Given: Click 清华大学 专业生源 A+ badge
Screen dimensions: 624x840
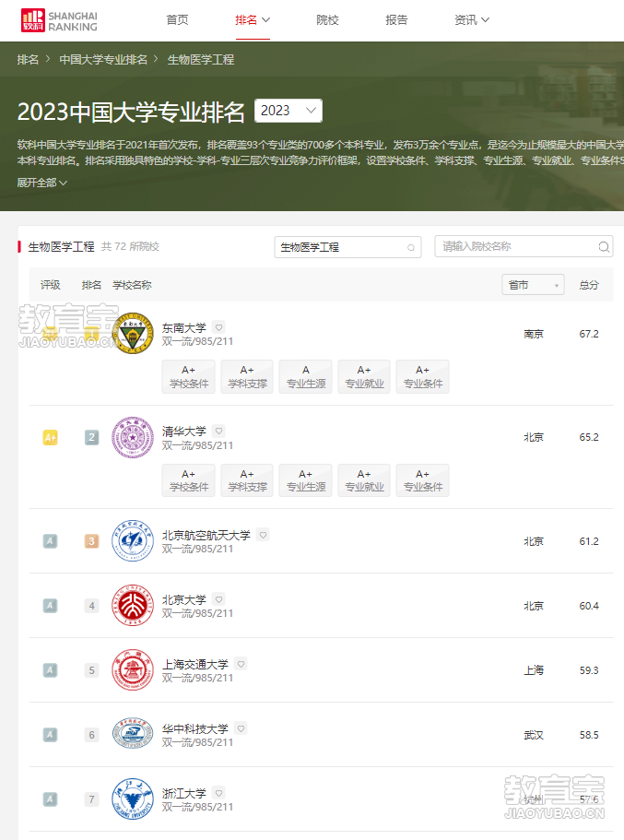Looking at the screenshot, I should 305,480.
